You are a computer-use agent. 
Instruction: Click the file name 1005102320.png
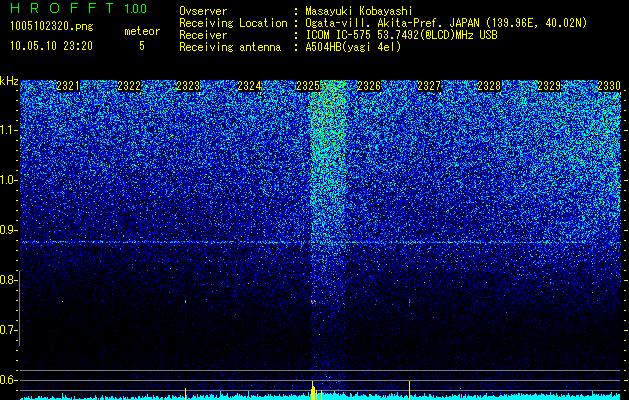(x=52, y=27)
